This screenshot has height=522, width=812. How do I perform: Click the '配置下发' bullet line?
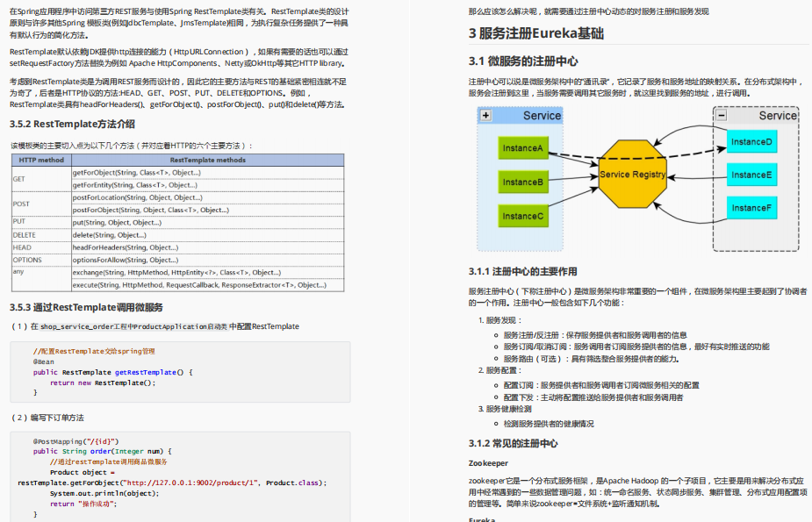click(x=593, y=397)
